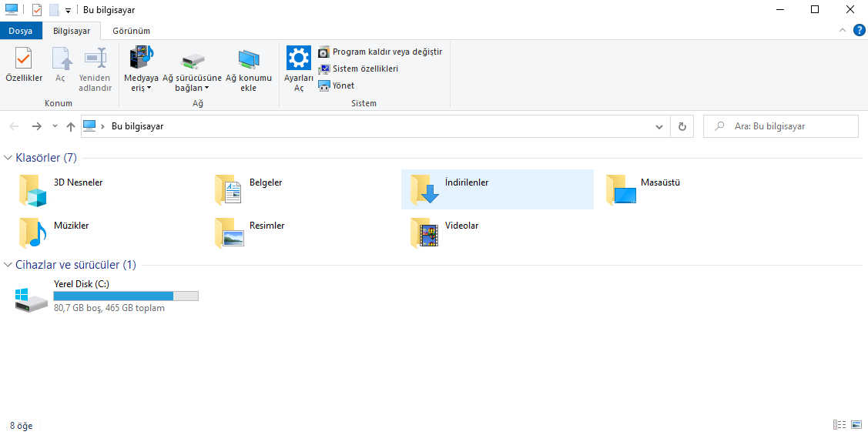Image resolution: width=868 pixels, height=435 pixels.
Task: Click the Yerel Disk (C:) usage bar
Action: (126, 296)
